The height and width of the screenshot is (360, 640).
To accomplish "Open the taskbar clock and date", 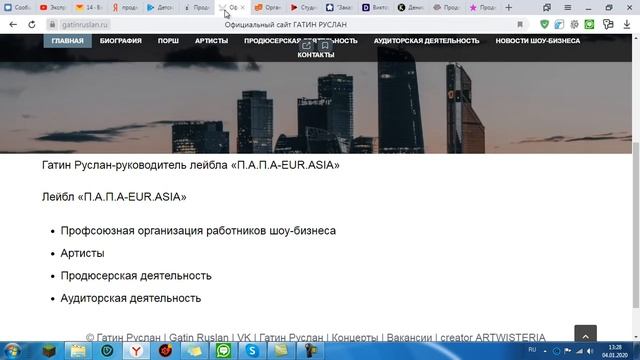I will 614,351.
